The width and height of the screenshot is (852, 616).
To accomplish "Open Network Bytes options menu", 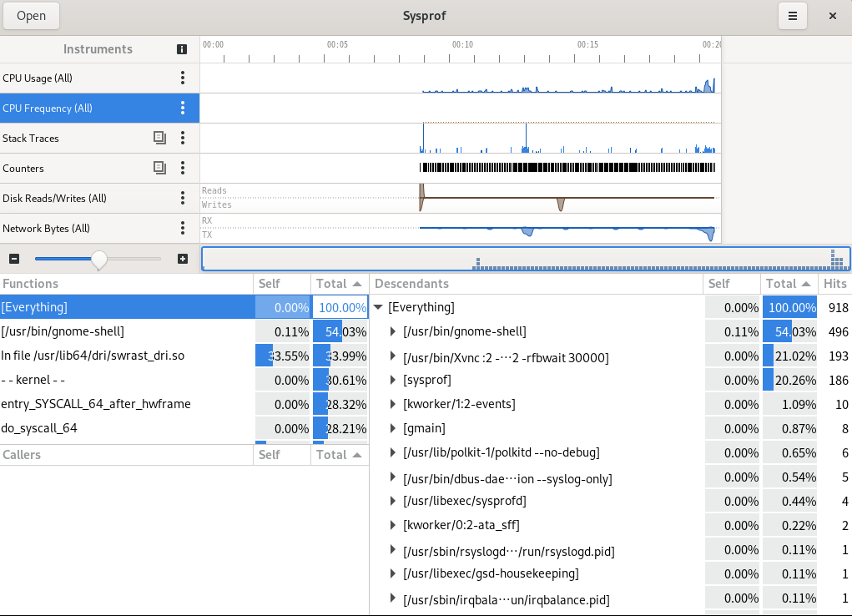I will point(183,229).
